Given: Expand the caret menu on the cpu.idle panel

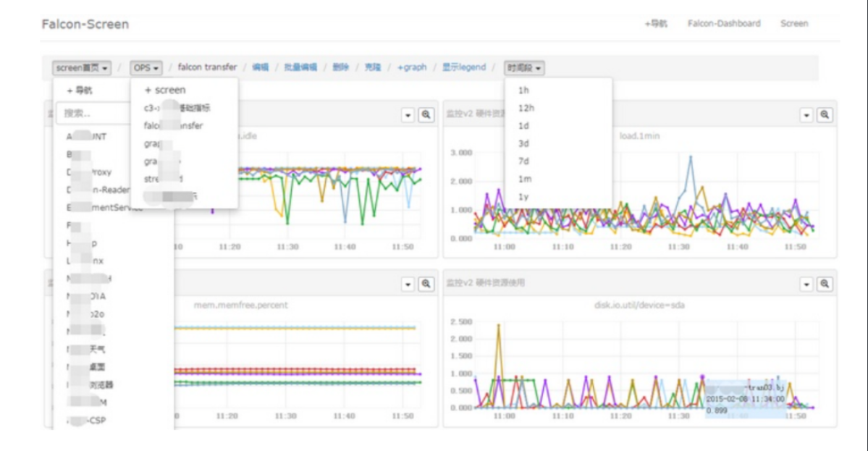Looking at the screenshot, I should [408, 115].
